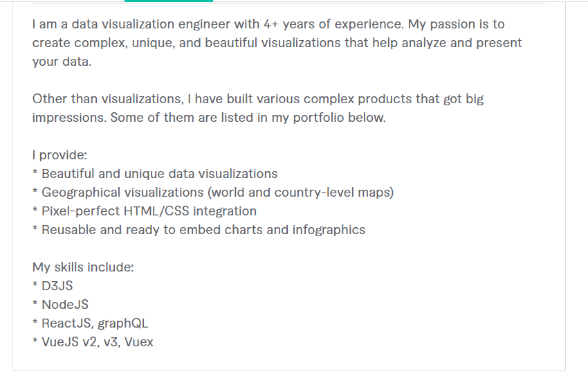
Task: Click the "D3JS" skill item
Action: click(57, 286)
